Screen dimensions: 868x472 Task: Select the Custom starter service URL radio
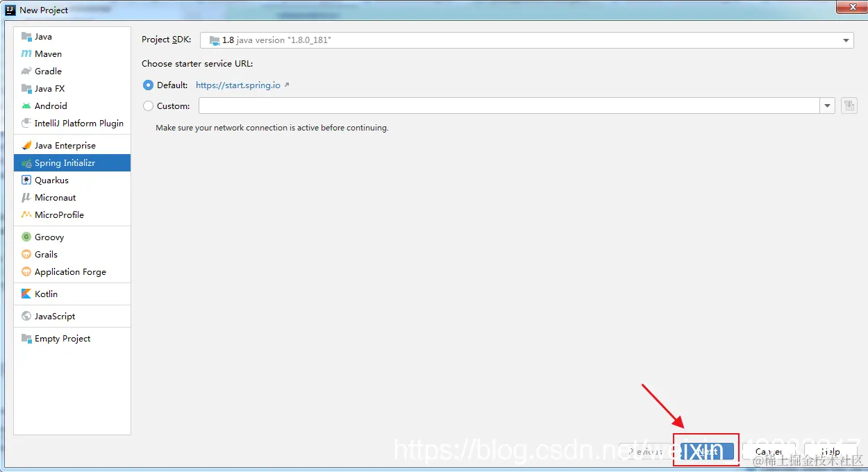click(x=148, y=106)
